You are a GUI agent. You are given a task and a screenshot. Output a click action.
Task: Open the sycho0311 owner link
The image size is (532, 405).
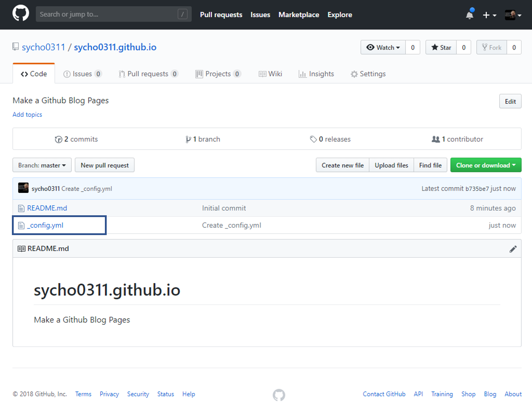pos(43,47)
